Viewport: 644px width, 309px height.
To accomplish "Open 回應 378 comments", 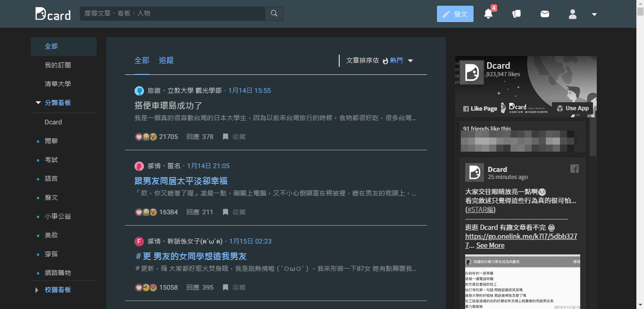I will point(200,137).
